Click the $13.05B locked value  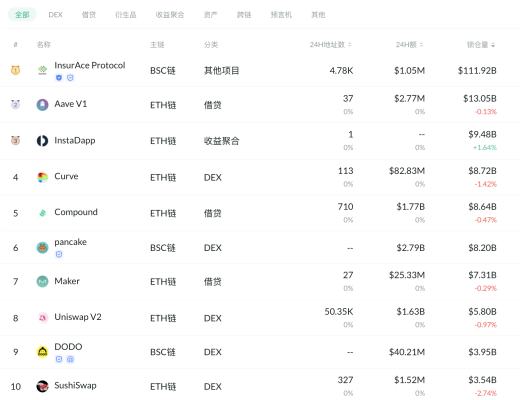point(480,98)
